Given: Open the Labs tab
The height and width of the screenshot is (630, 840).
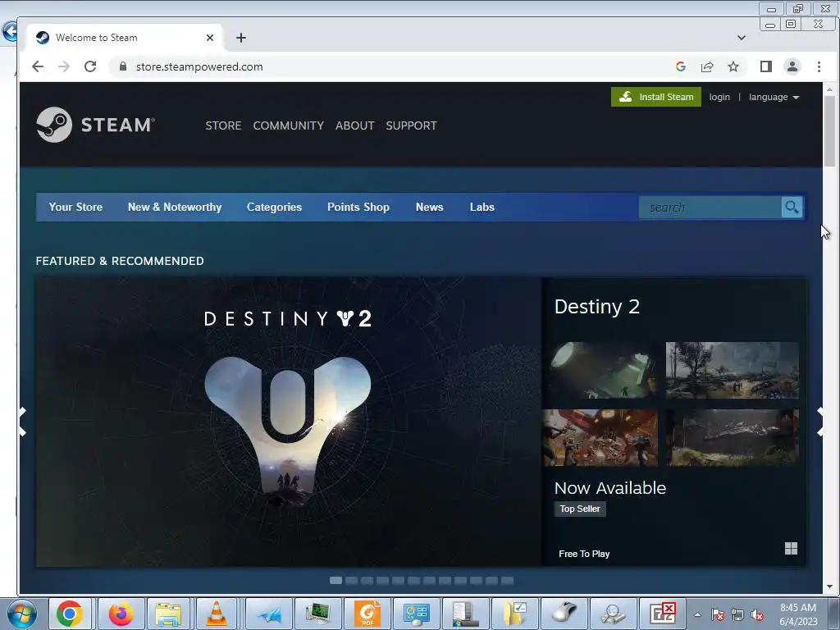Looking at the screenshot, I should [x=482, y=207].
